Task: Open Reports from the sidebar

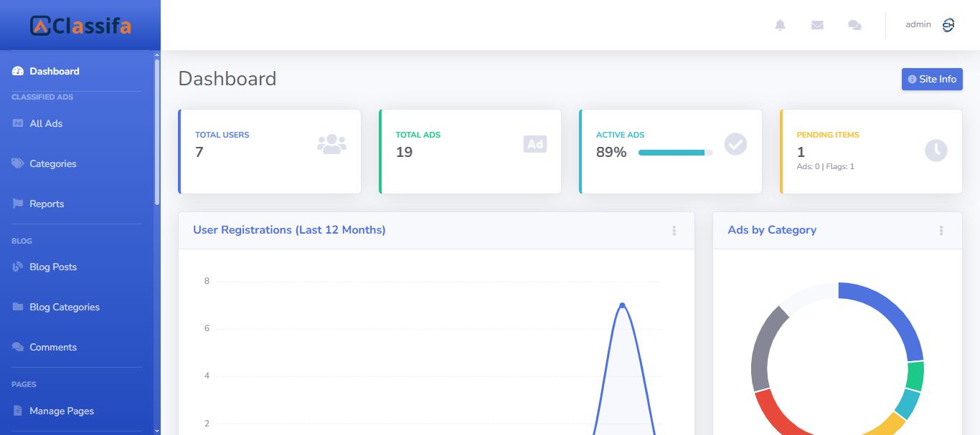Action: coord(47,204)
